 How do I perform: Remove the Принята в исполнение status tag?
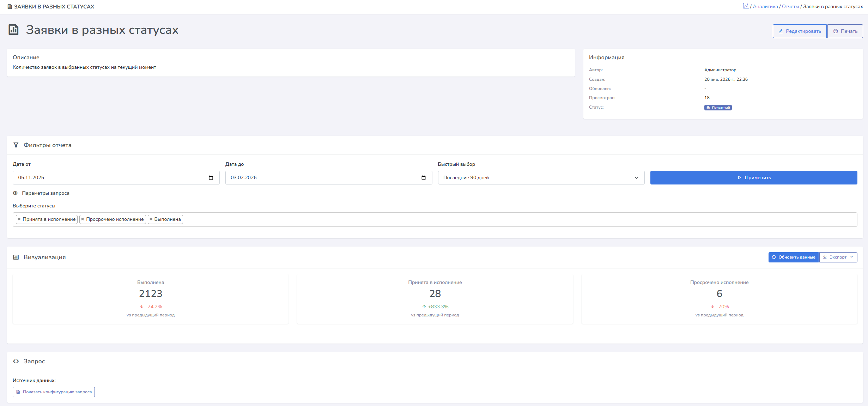(x=19, y=219)
